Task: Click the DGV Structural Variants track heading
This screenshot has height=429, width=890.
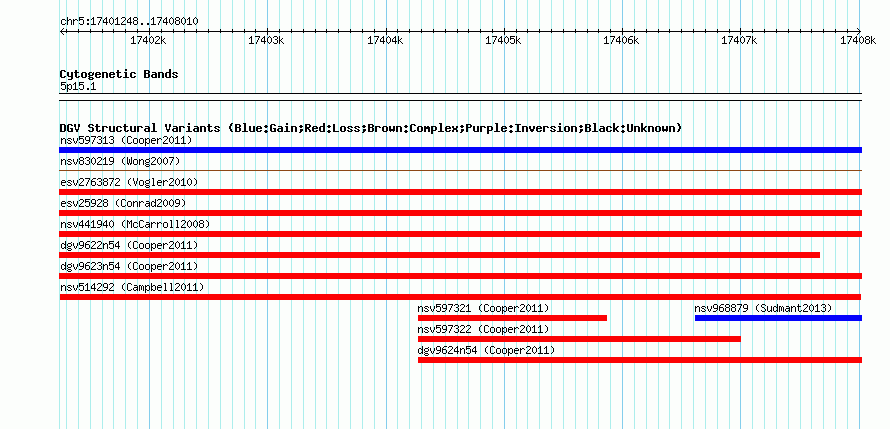Action: (371, 128)
